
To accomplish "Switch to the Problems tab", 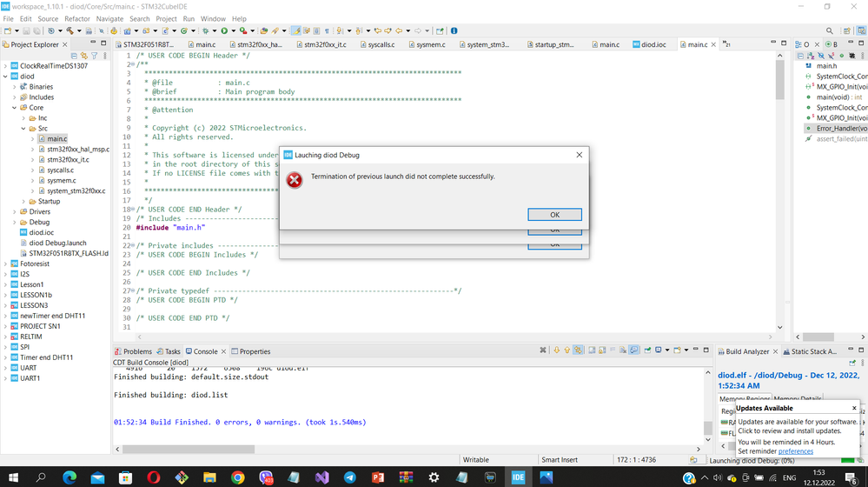I will [133, 352].
